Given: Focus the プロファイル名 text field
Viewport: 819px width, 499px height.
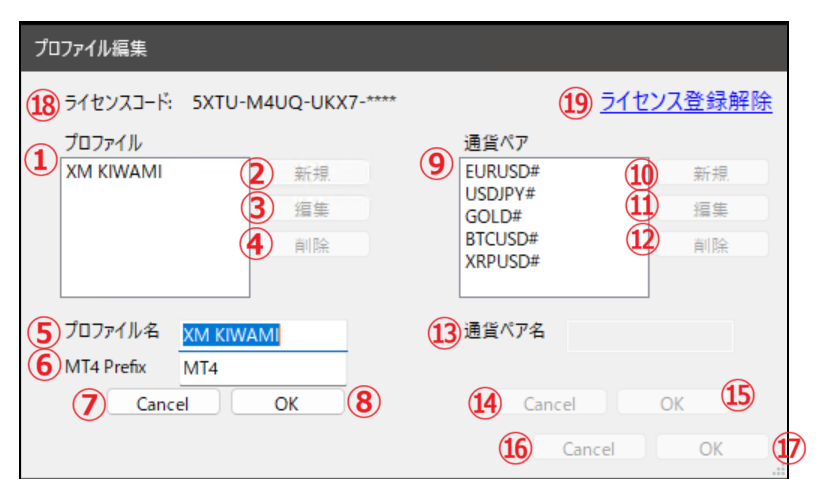Looking at the screenshot, I should tap(264, 335).
